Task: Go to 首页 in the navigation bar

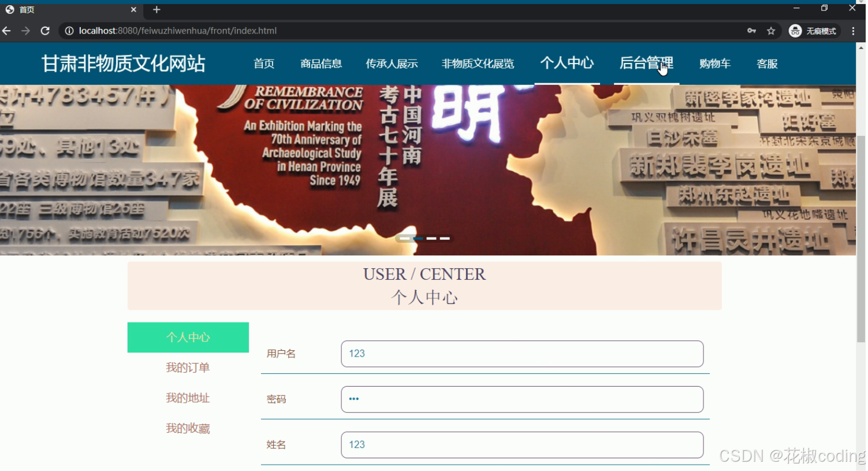Action: 264,64
